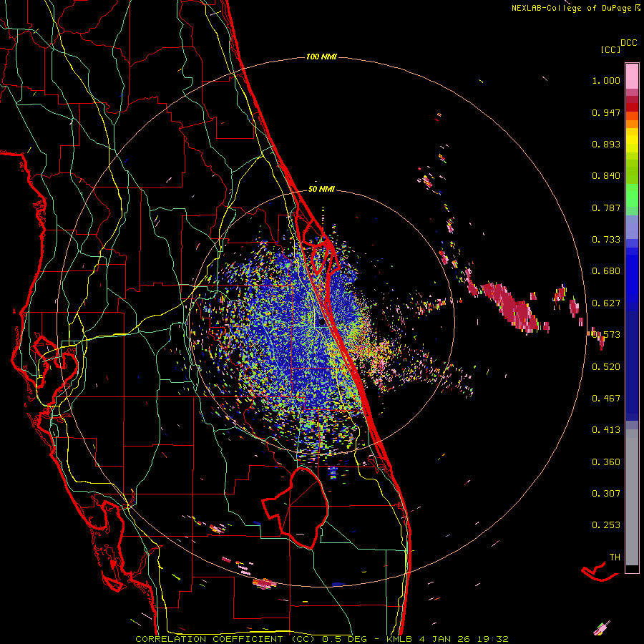Click the black radar site dot at map center
Viewport: 644px width, 644px height.
[x=321, y=323]
